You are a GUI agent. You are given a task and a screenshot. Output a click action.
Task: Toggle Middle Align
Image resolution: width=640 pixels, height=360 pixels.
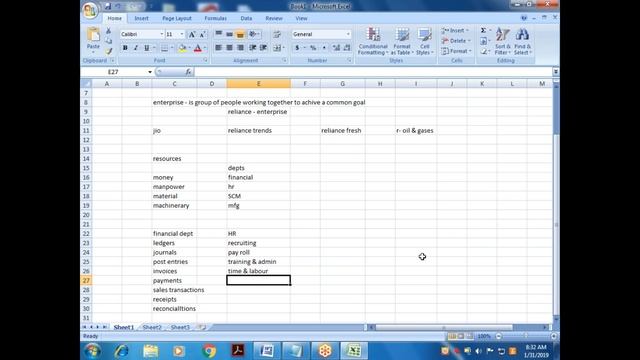pyautogui.click(x=229, y=34)
